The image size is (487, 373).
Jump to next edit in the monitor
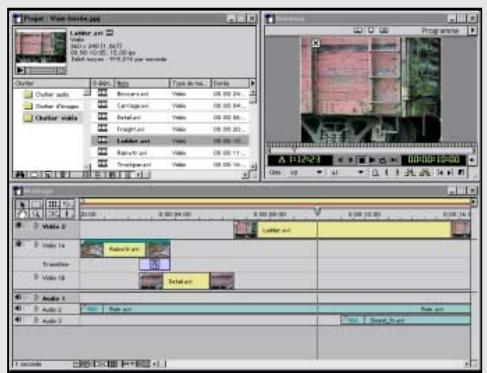[450, 172]
